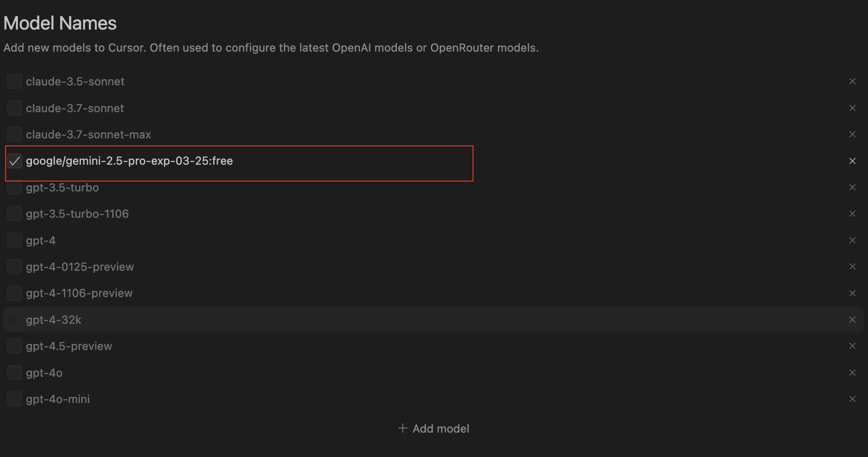The width and height of the screenshot is (868, 457).
Task: Delete gpt-4o-mini using its X icon
Action: point(852,399)
